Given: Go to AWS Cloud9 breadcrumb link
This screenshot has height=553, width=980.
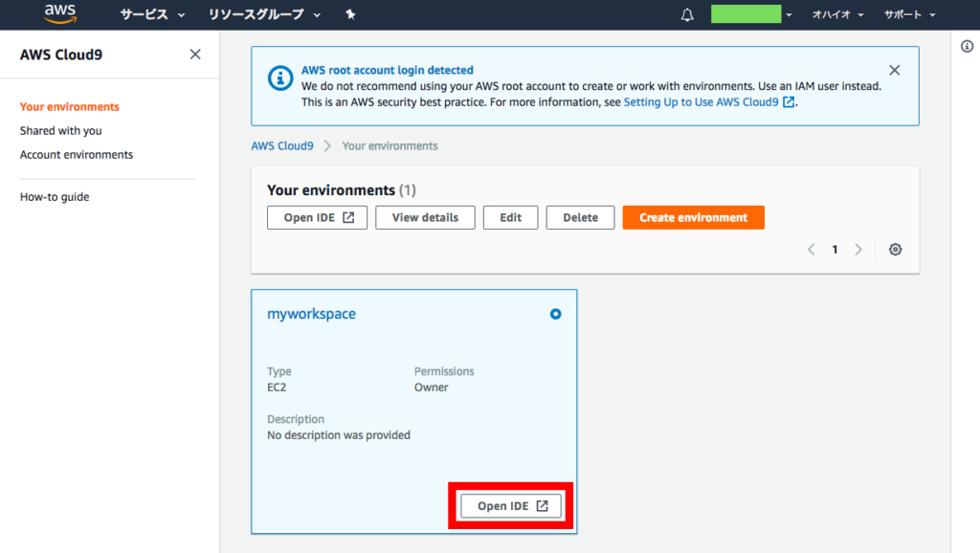Looking at the screenshot, I should click(x=282, y=145).
